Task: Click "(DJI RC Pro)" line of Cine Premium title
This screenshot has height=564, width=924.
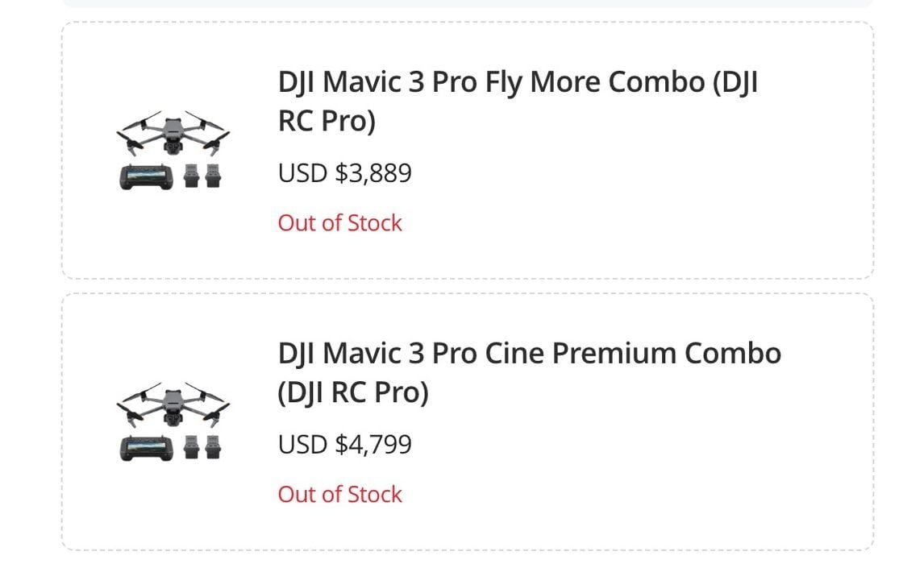Action: [x=353, y=393]
